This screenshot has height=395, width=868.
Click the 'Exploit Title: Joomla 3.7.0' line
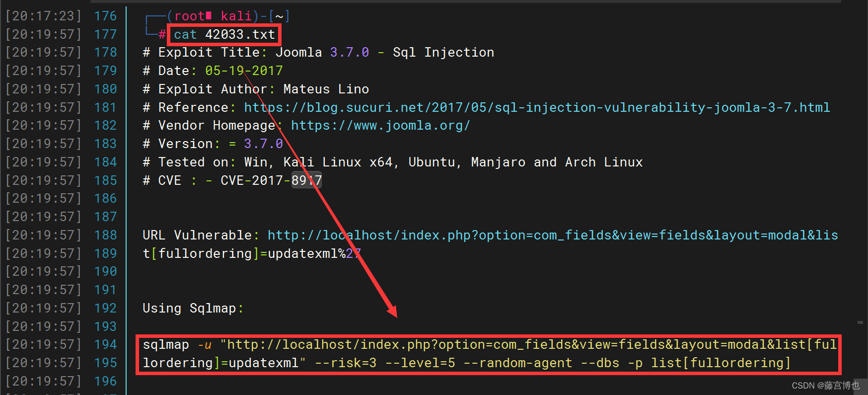318,52
